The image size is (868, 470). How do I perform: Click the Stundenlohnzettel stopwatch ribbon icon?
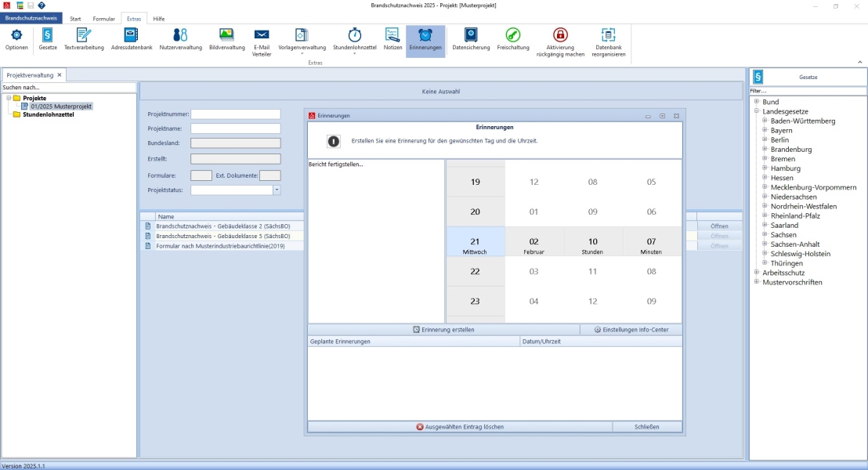coord(354,35)
